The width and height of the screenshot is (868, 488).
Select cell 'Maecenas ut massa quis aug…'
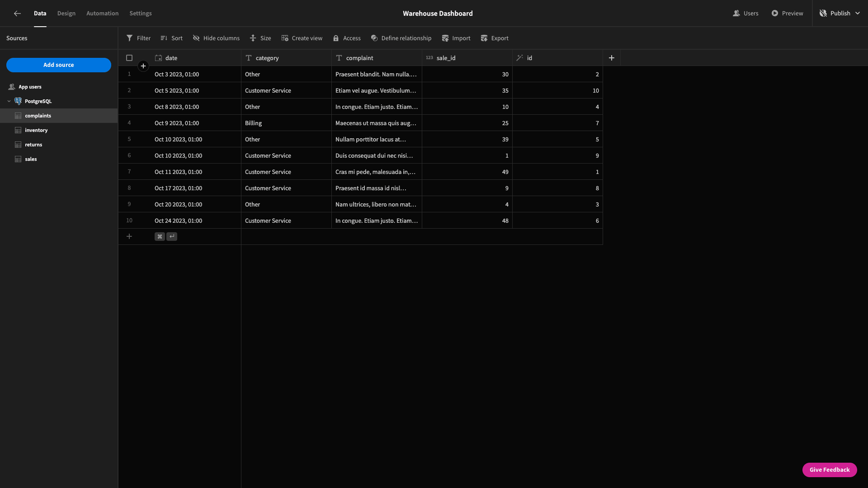(377, 123)
